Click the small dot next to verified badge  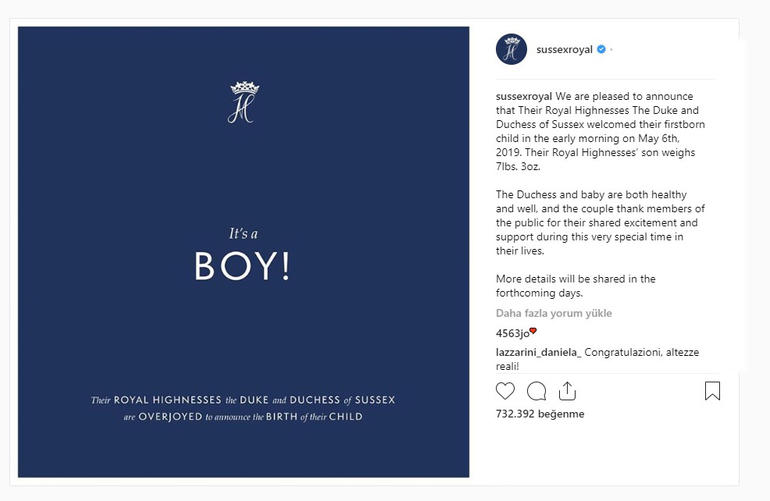point(612,49)
